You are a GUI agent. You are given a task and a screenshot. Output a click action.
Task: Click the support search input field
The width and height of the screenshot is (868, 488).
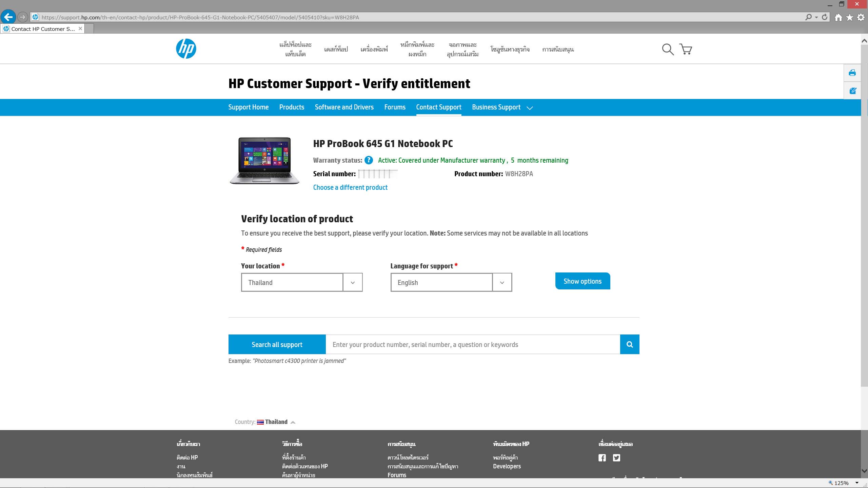473,344
